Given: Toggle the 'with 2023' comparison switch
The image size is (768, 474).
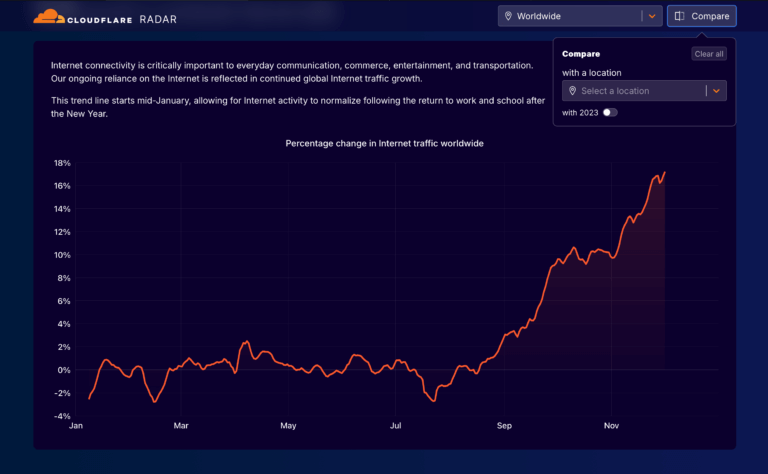Looking at the screenshot, I should point(610,113).
